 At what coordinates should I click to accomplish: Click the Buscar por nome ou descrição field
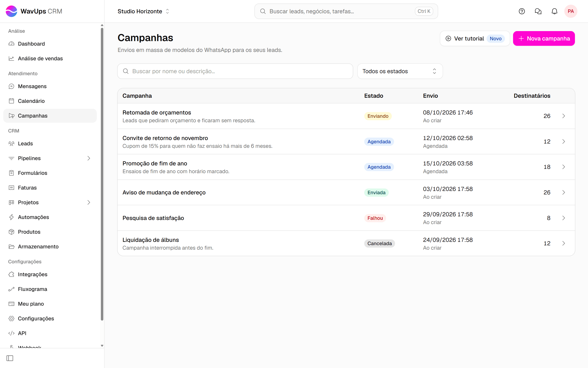[x=235, y=71]
